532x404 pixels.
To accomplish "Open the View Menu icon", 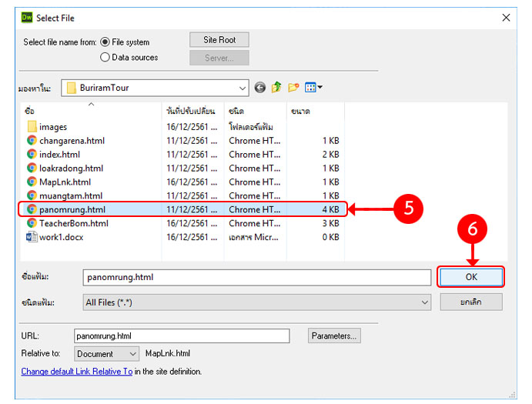I will [313, 88].
